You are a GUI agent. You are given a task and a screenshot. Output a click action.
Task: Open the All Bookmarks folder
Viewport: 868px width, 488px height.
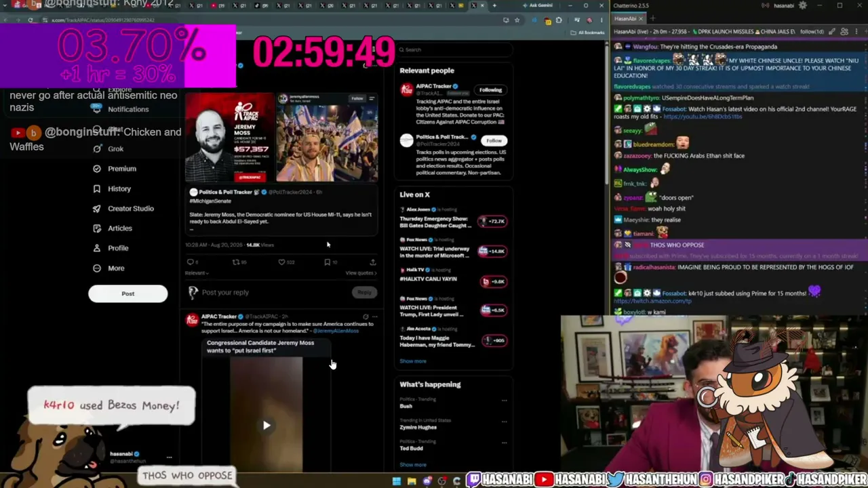587,33
